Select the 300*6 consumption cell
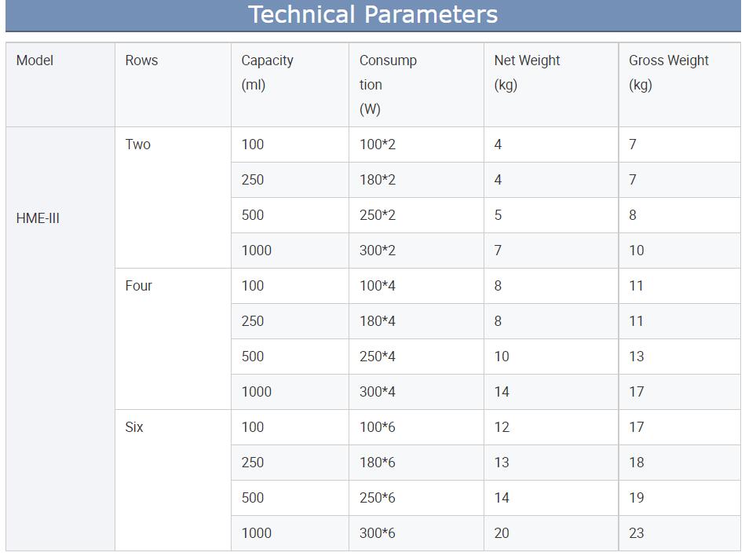This screenshot has width=756, height=556. tap(378, 533)
